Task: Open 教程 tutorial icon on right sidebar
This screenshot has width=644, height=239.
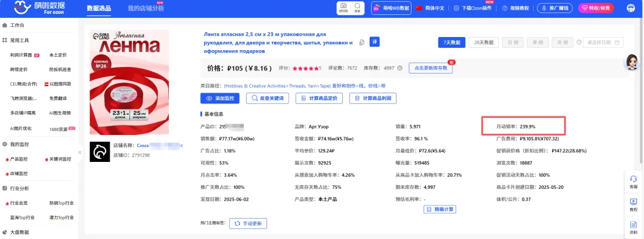Action: [x=633, y=204]
